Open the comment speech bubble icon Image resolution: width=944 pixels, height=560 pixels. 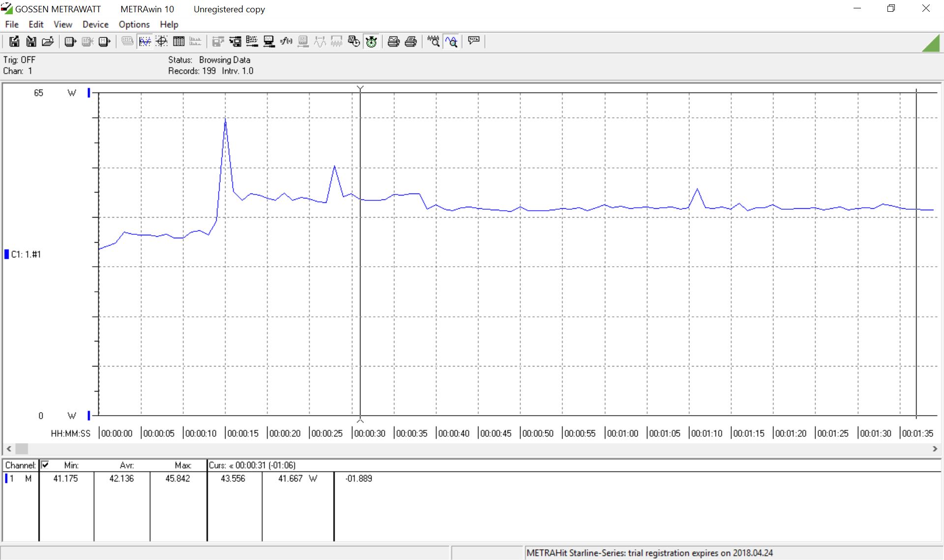(x=474, y=41)
